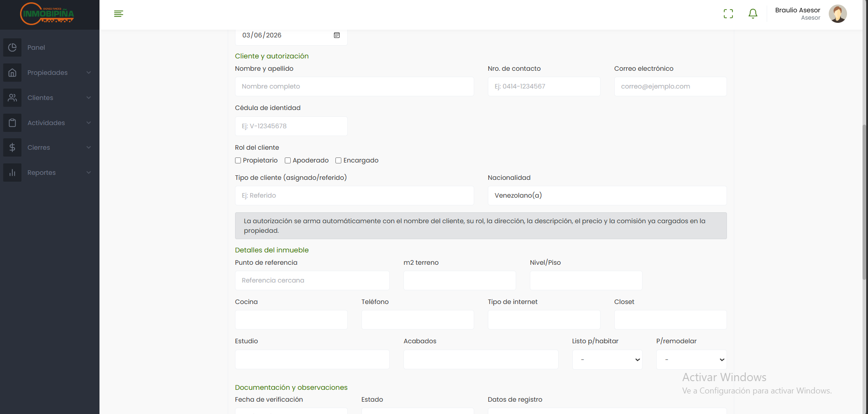Click the Nacionalidad field showing Venezolano(a)
Image resolution: width=868 pixels, height=414 pixels.
[x=607, y=195]
